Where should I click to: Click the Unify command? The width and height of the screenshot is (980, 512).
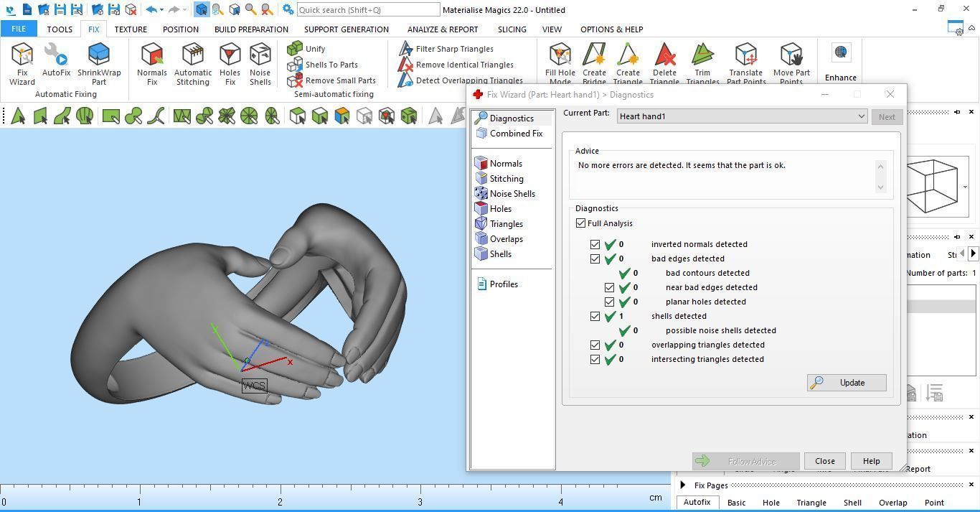click(306, 48)
